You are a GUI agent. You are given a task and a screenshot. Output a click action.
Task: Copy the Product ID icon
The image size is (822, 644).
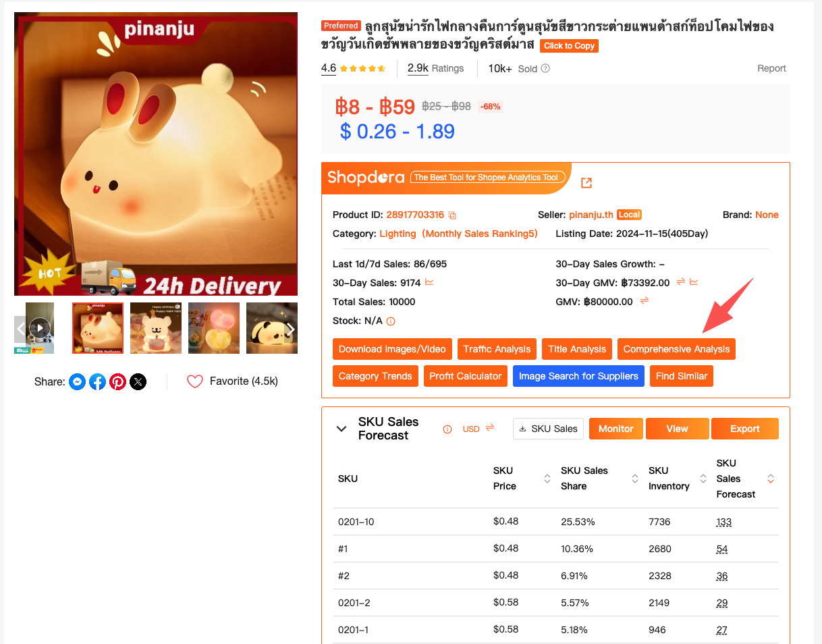click(x=452, y=215)
